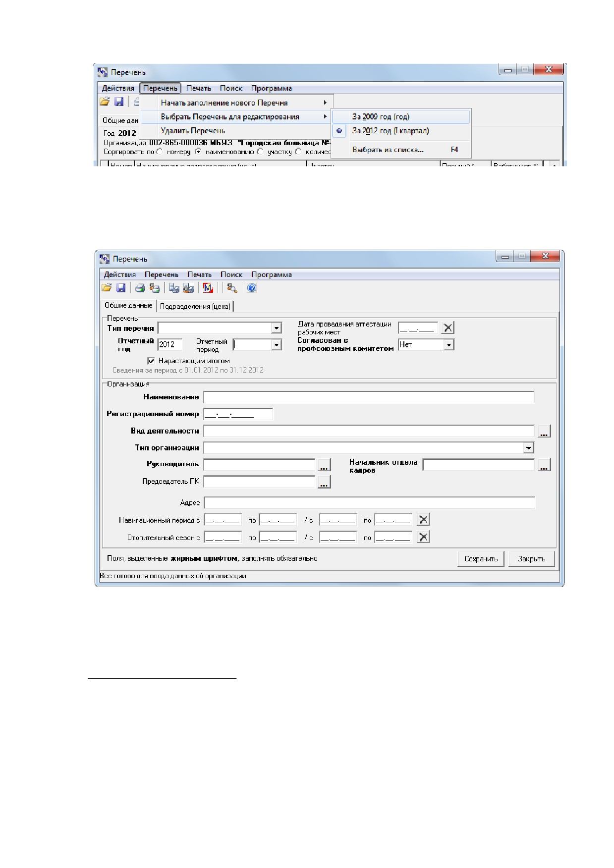Select the номеру sort radio button
Image resolution: width=614 pixels, height=868 pixels.
(x=160, y=152)
